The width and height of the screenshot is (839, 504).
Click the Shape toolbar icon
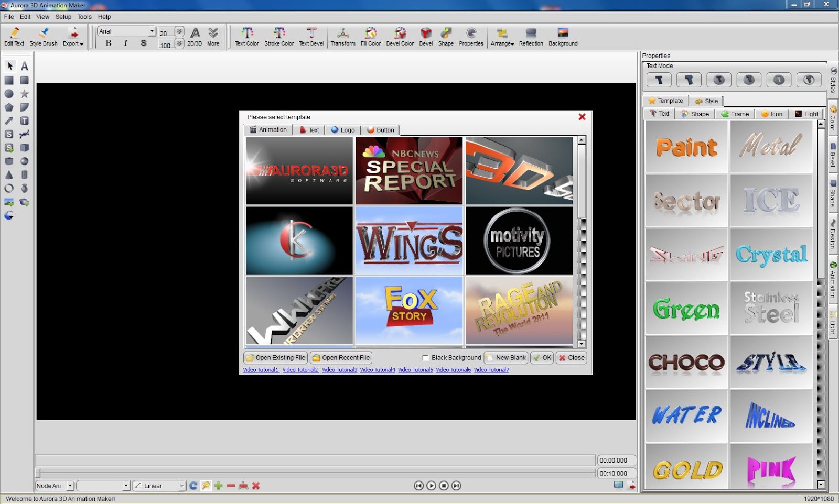[x=446, y=37]
